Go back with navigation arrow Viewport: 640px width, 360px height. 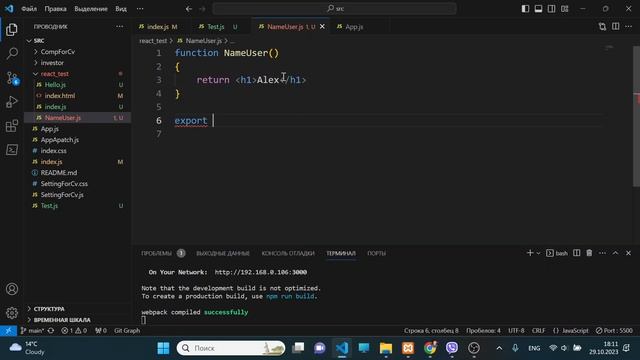tap(189, 9)
